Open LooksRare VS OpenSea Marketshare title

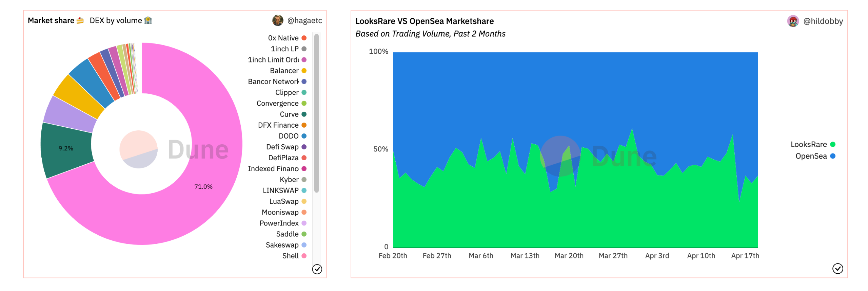point(424,21)
